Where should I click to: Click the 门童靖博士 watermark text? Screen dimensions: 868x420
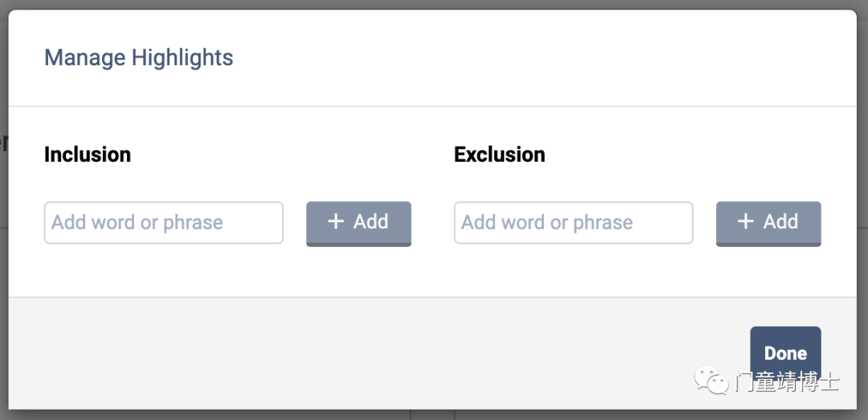(x=786, y=381)
